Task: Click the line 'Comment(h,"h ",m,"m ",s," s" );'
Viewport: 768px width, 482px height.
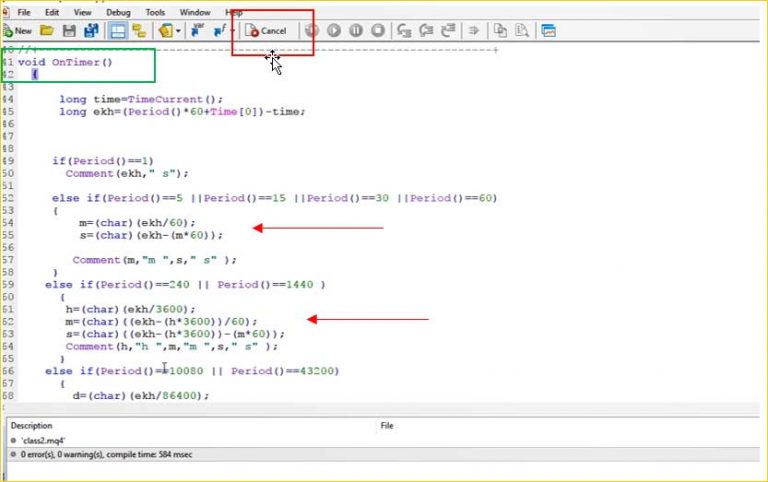Action: (x=171, y=346)
